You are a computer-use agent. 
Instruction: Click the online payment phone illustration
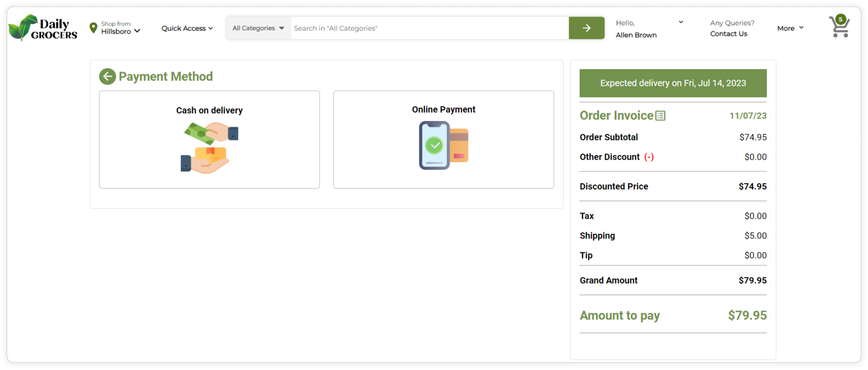443,145
